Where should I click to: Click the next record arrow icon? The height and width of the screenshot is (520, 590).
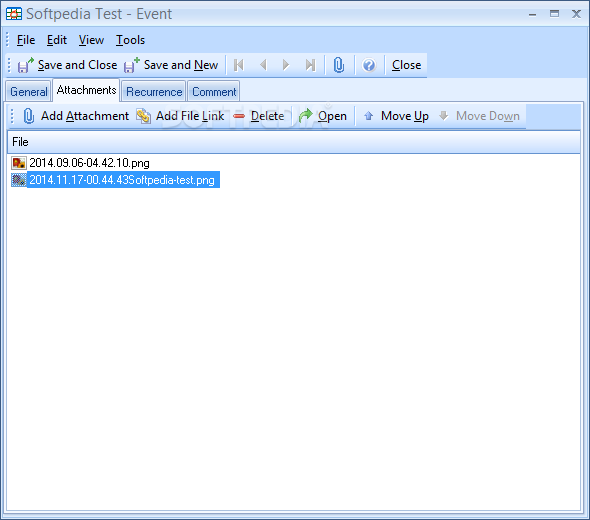[286, 65]
